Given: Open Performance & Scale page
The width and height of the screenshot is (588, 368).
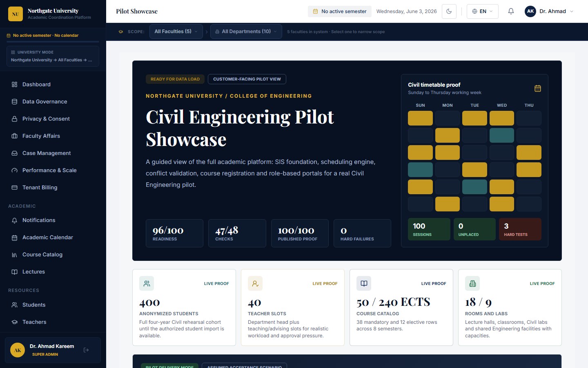Looking at the screenshot, I should tap(53, 170).
